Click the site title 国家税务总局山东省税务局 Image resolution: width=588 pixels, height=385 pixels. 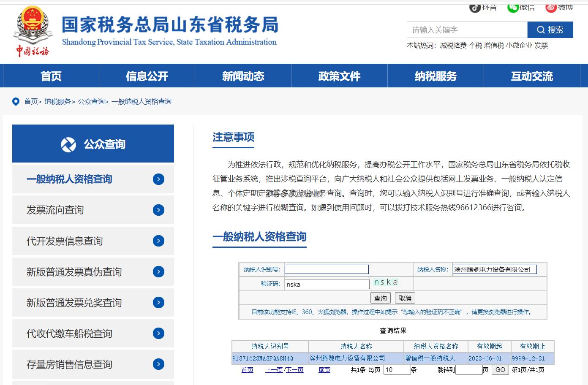(x=170, y=24)
